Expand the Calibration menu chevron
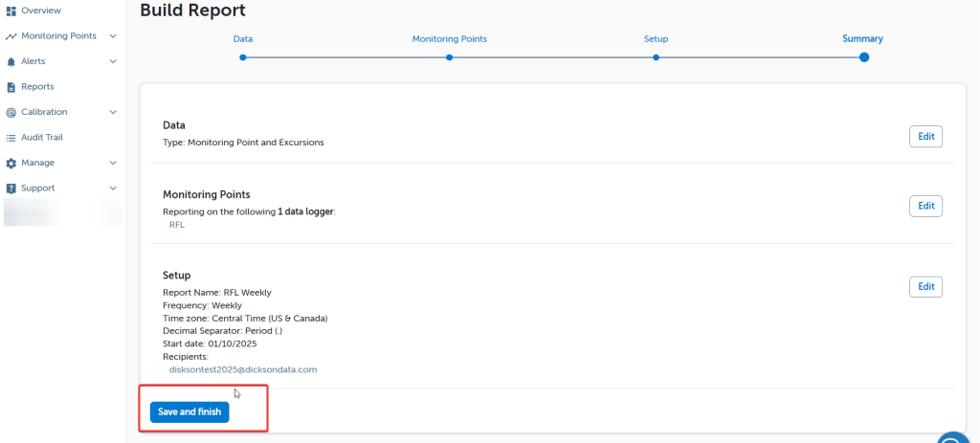The image size is (980, 443). [113, 112]
